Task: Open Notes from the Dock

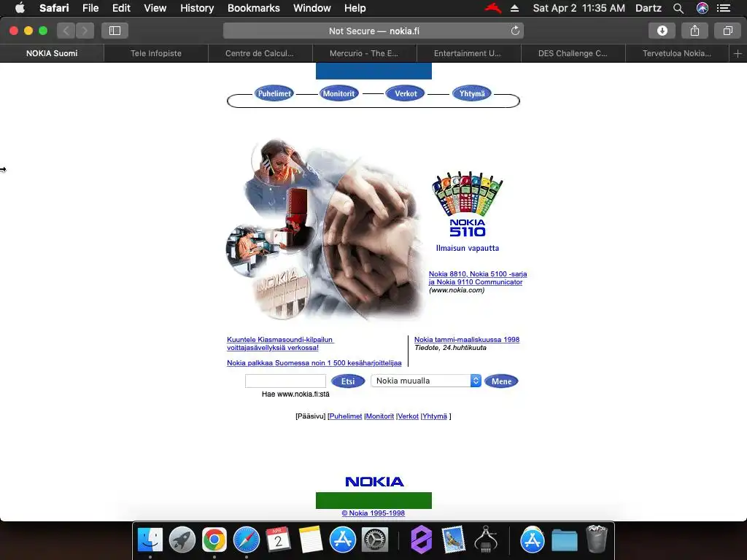Action: pyautogui.click(x=311, y=540)
